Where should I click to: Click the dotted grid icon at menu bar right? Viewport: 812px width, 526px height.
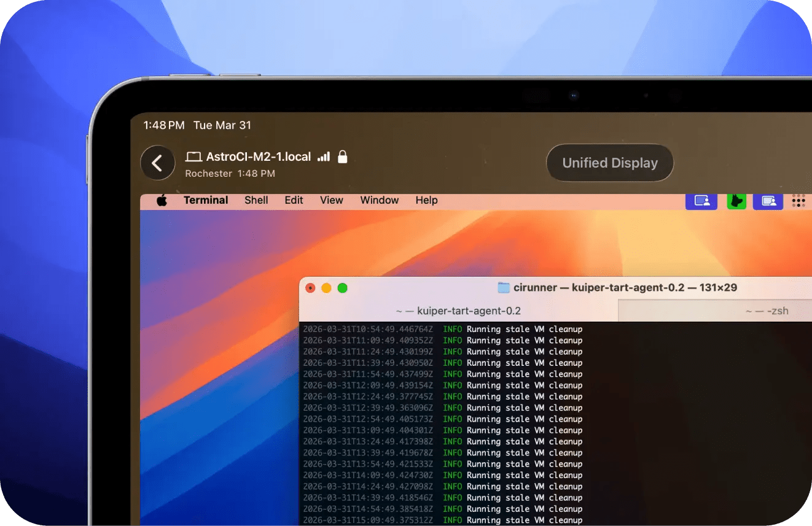tap(798, 201)
